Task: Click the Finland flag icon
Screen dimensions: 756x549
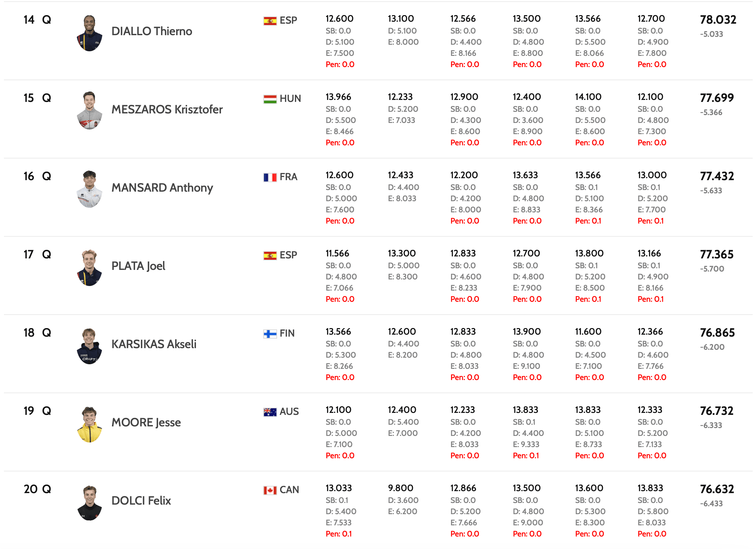Action: point(270,334)
